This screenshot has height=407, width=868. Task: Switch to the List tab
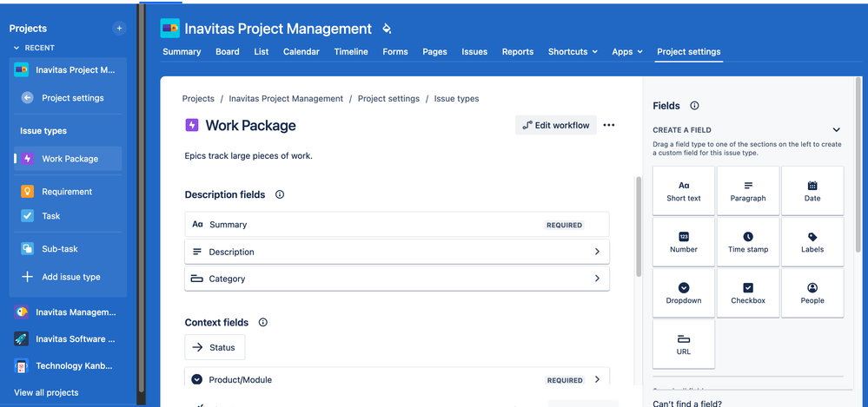[x=262, y=51]
